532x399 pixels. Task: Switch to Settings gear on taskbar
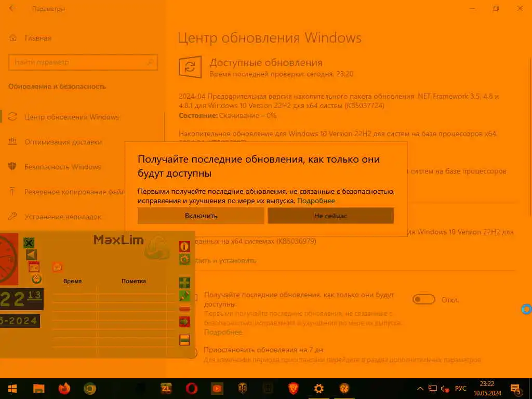click(318, 389)
